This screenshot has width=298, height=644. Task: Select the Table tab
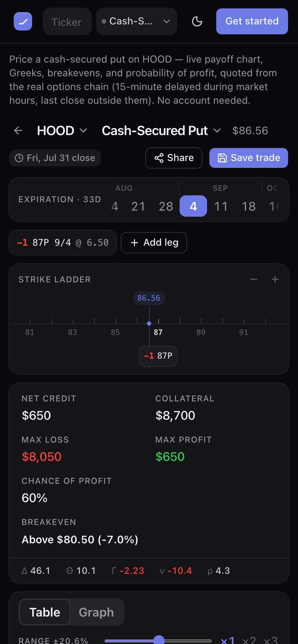coord(45,612)
